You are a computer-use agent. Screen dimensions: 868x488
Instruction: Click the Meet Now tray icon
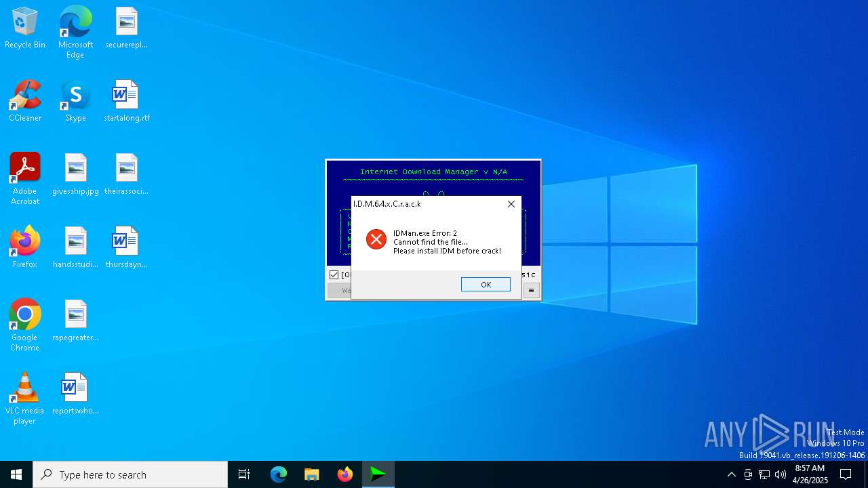748,474
